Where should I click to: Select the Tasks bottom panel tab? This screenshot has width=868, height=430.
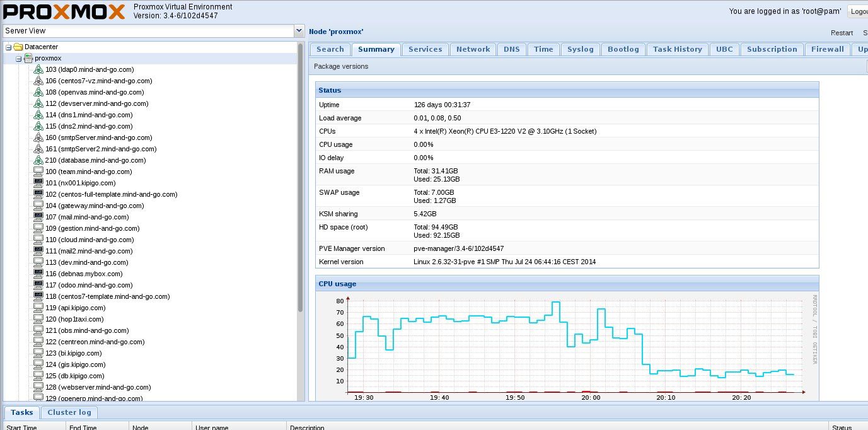click(x=22, y=412)
